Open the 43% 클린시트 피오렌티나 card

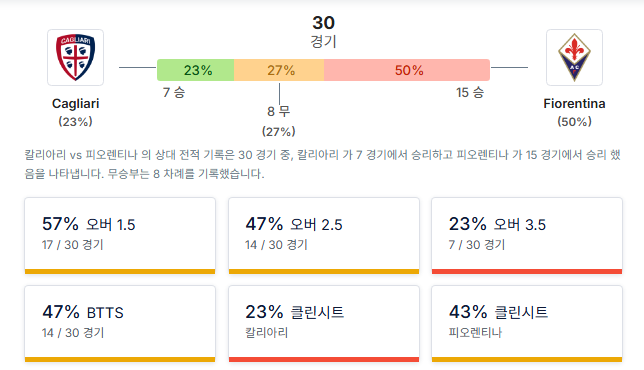tap(527, 324)
